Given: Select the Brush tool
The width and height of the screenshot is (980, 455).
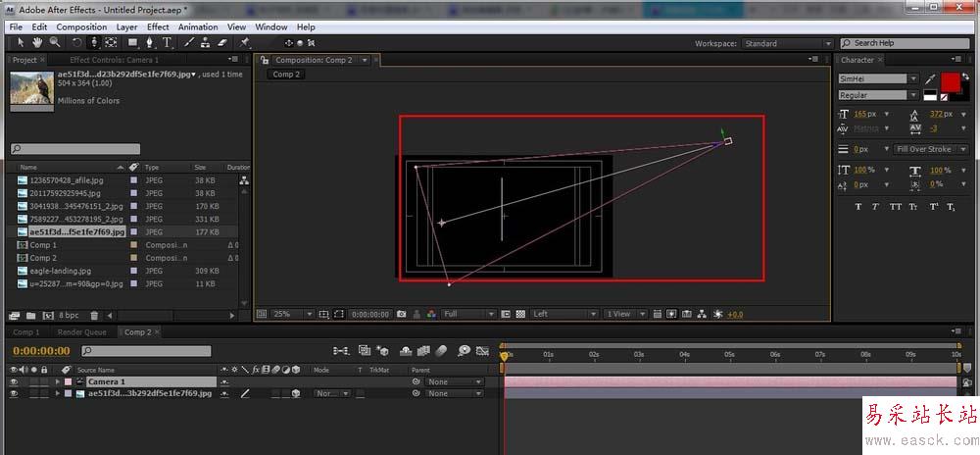Looking at the screenshot, I should (189, 42).
